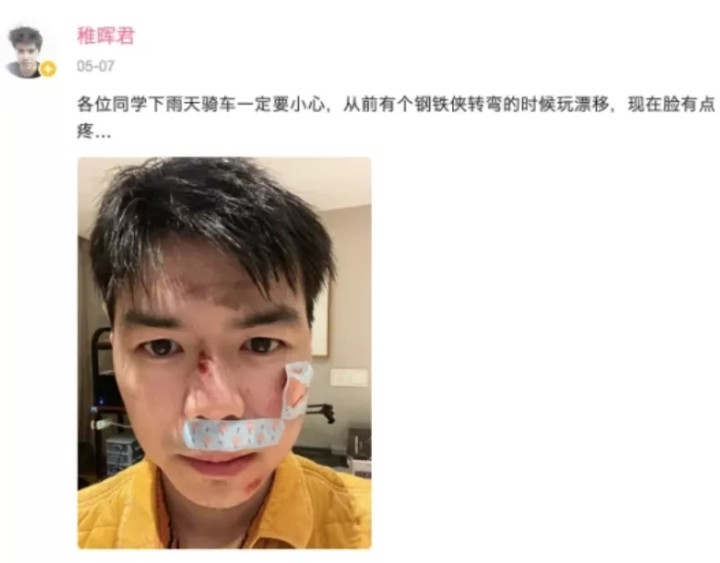
Task: Click the 05-07 post date
Action: 96,66
